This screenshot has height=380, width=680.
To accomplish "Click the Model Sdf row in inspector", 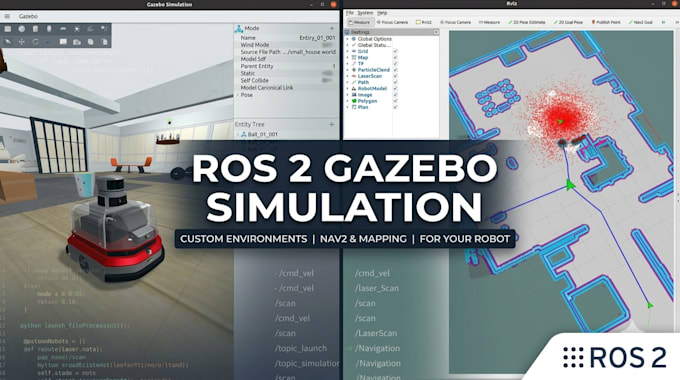I will (286, 59).
